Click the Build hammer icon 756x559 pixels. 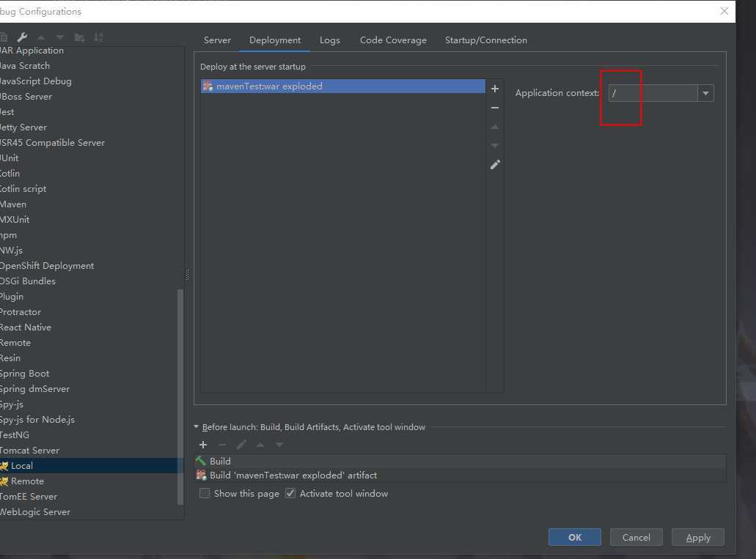(201, 461)
